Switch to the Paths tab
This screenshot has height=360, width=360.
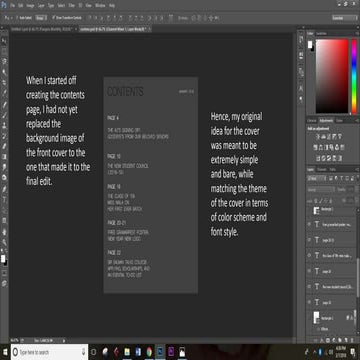point(333,170)
